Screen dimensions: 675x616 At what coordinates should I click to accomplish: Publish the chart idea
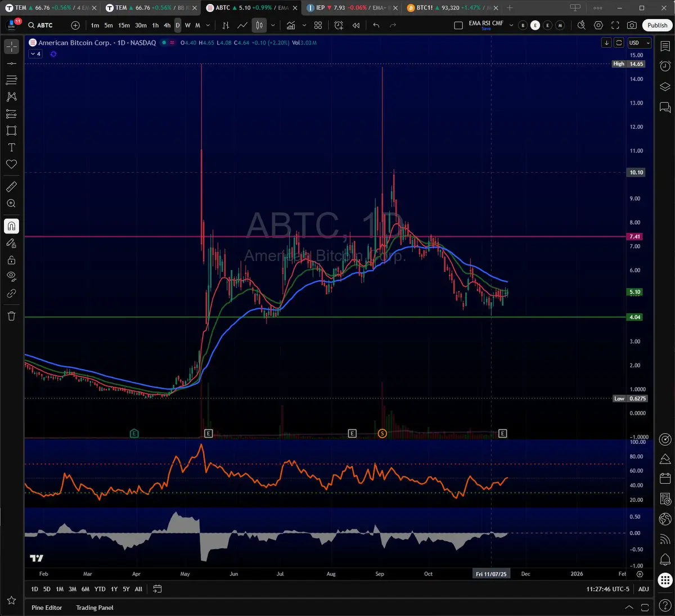click(x=657, y=25)
